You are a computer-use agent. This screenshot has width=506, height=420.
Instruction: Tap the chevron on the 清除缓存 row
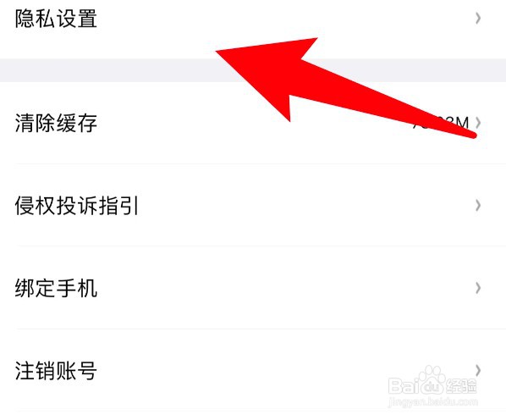point(478,123)
